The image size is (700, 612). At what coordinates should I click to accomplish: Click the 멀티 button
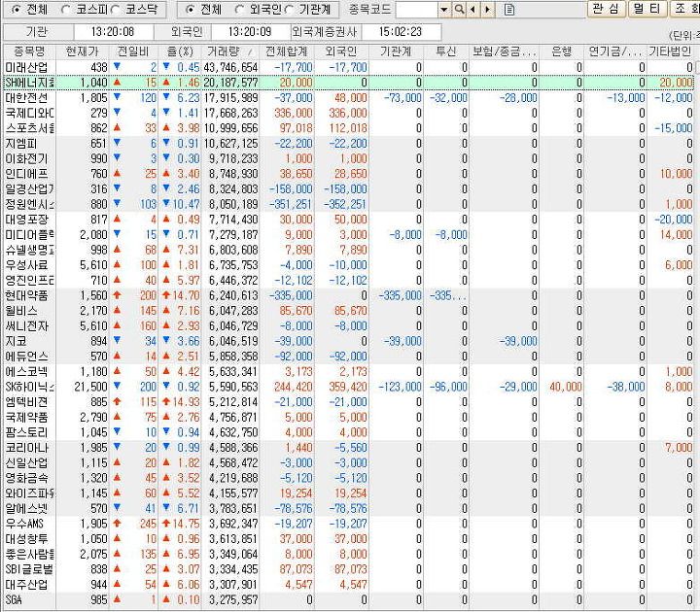click(647, 9)
